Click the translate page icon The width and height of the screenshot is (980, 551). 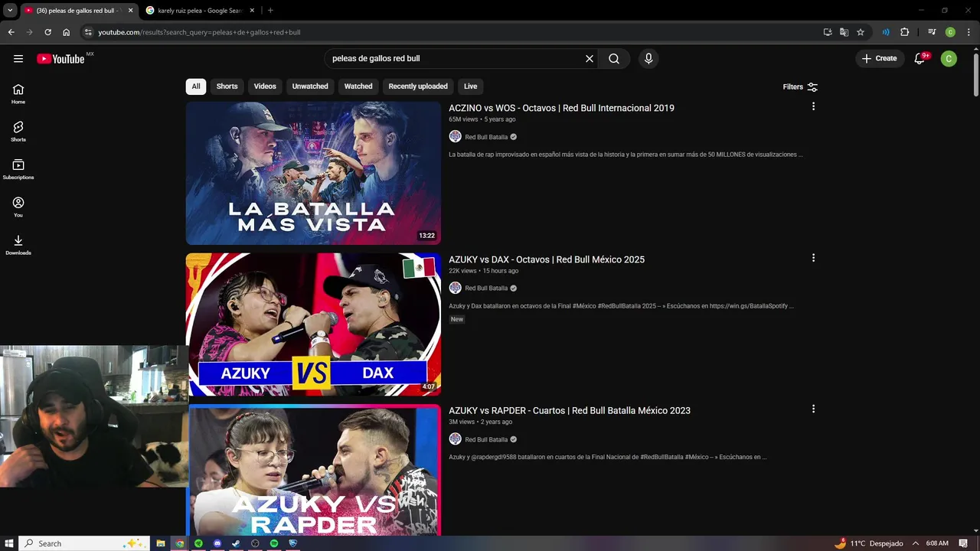[x=844, y=32]
